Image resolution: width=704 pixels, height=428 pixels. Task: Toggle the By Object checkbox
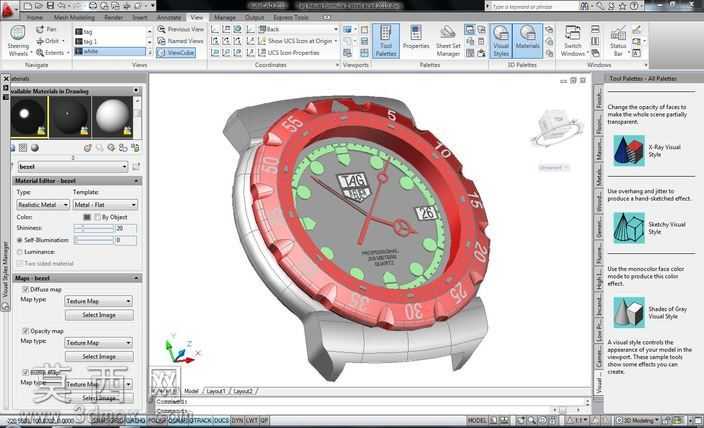[x=97, y=217]
